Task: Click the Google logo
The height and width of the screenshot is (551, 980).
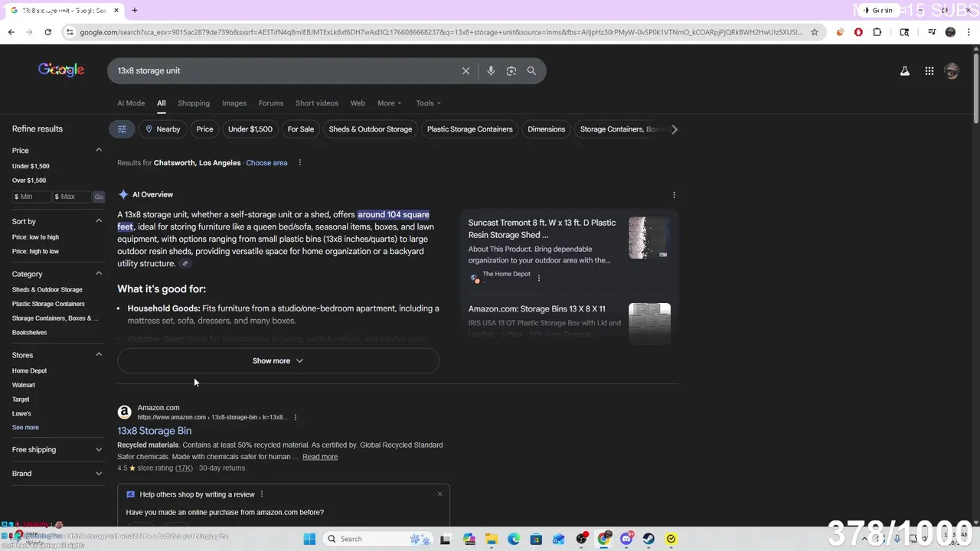Action: pyautogui.click(x=61, y=70)
